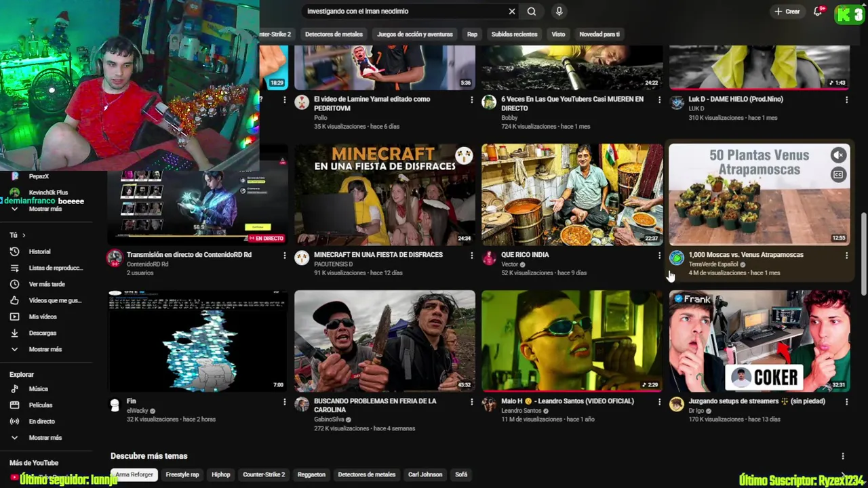Open options for Malo H video
This screenshot has height=488, width=868.
[x=659, y=402]
